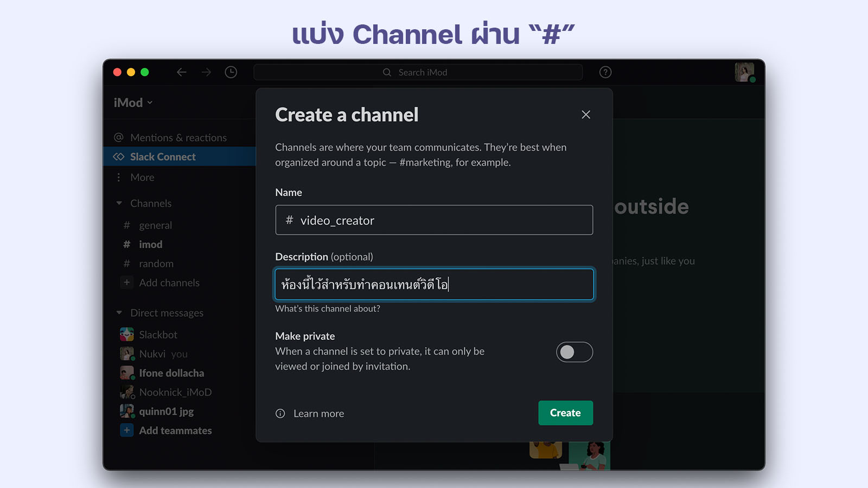This screenshot has width=868, height=488.
Task: Toggle the Make private switch
Action: tap(574, 352)
